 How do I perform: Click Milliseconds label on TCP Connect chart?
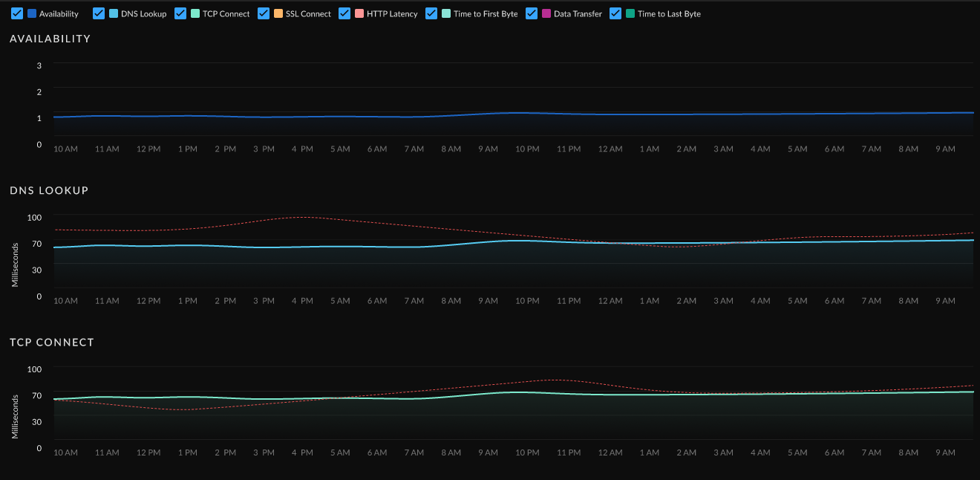[15, 417]
